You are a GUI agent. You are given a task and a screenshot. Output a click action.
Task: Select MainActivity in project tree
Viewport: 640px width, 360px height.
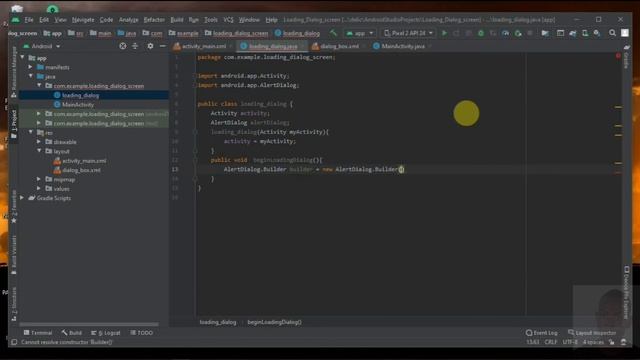pyautogui.click(x=78, y=104)
